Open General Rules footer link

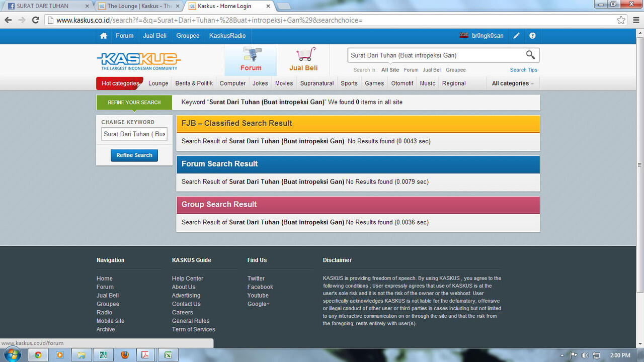(x=191, y=321)
